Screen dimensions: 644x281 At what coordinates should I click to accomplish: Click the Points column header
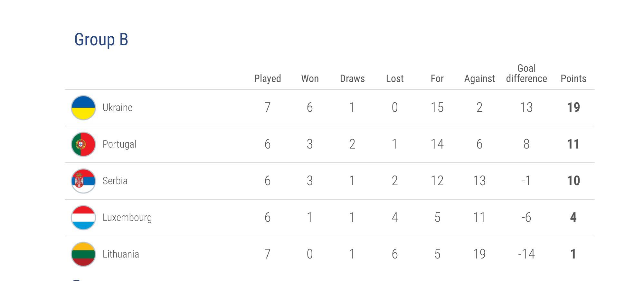573,78
